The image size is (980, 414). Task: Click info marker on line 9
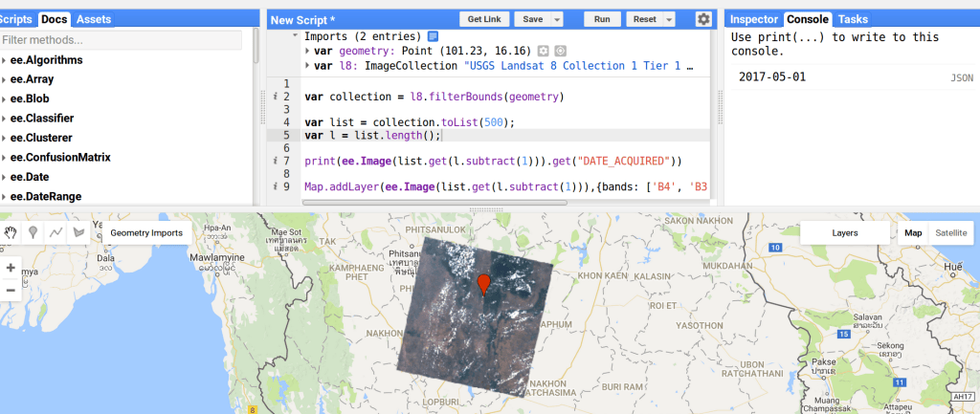tap(276, 186)
